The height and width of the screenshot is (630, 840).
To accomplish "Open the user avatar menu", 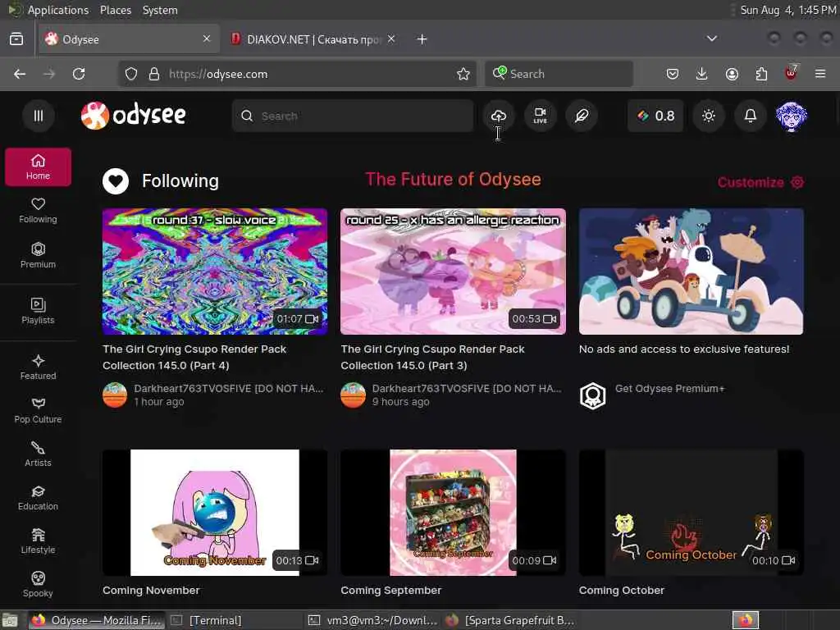I will coord(792,116).
